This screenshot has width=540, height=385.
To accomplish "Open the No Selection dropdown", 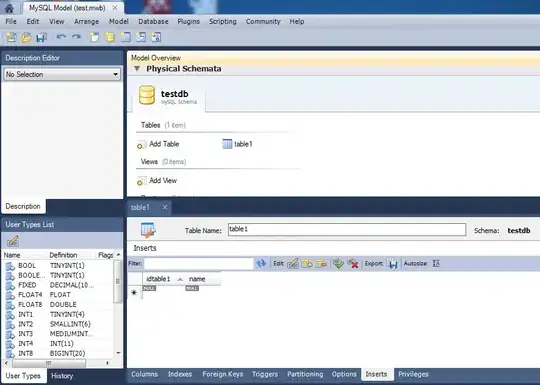I will pos(62,74).
